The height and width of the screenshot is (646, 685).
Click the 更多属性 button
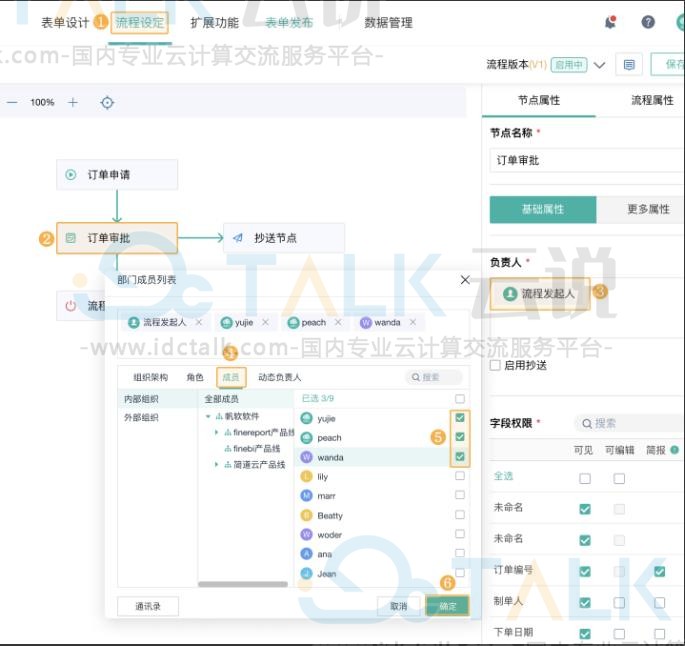pyautogui.click(x=648, y=209)
